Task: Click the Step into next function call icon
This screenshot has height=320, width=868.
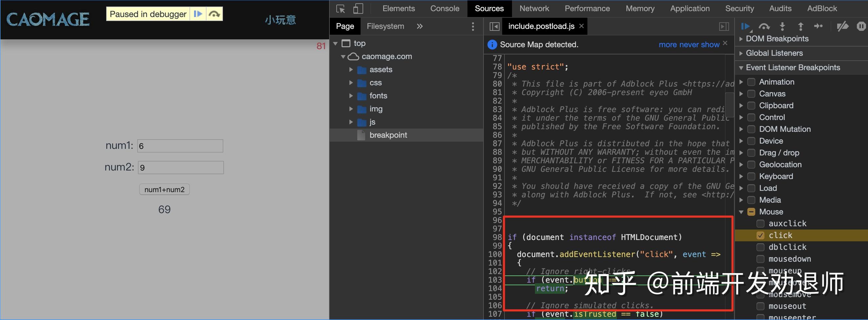Action: [x=782, y=26]
